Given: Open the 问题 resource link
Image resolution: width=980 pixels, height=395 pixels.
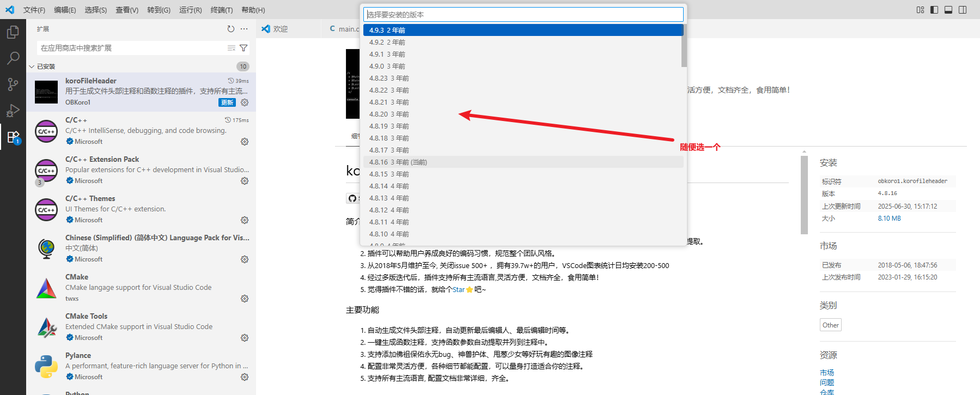Looking at the screenshot, I should 826,382.
